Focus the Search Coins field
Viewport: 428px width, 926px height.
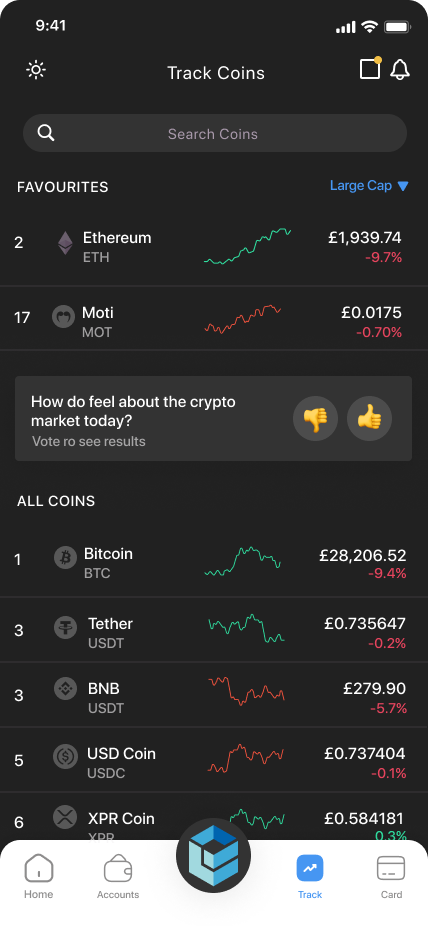pos(215,133)
